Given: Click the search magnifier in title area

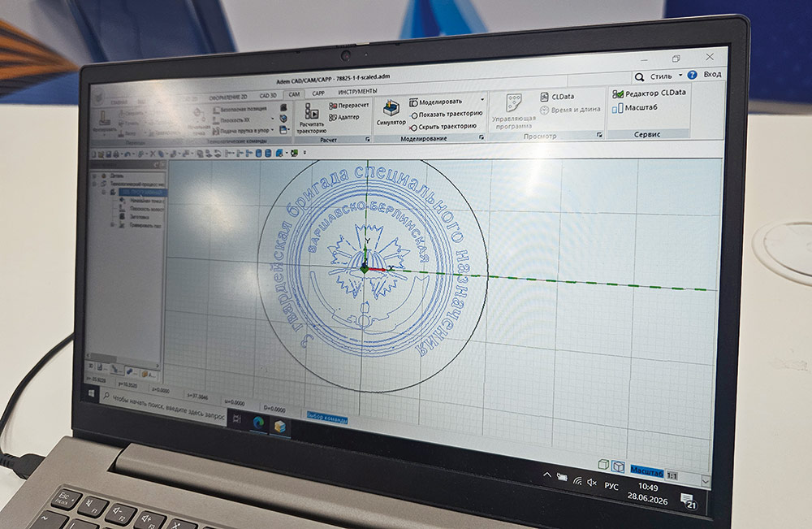Looking at the screenshot, I should pos(640,77).
